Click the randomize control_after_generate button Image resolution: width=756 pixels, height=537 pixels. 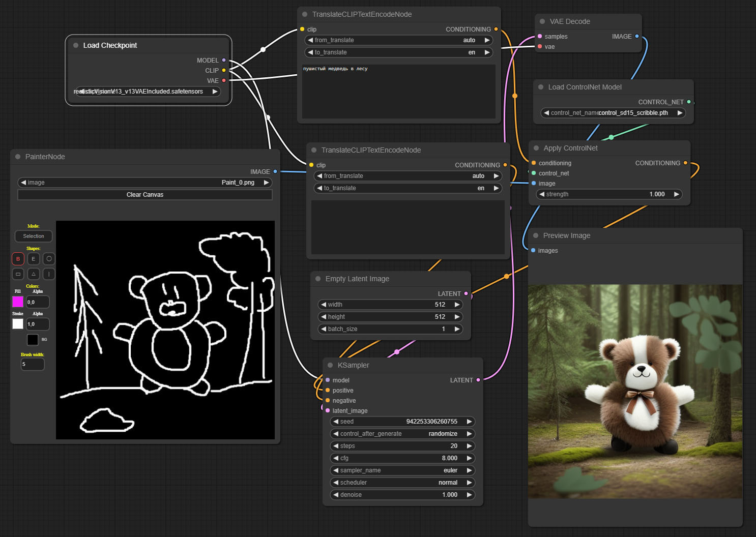point(402,433)
